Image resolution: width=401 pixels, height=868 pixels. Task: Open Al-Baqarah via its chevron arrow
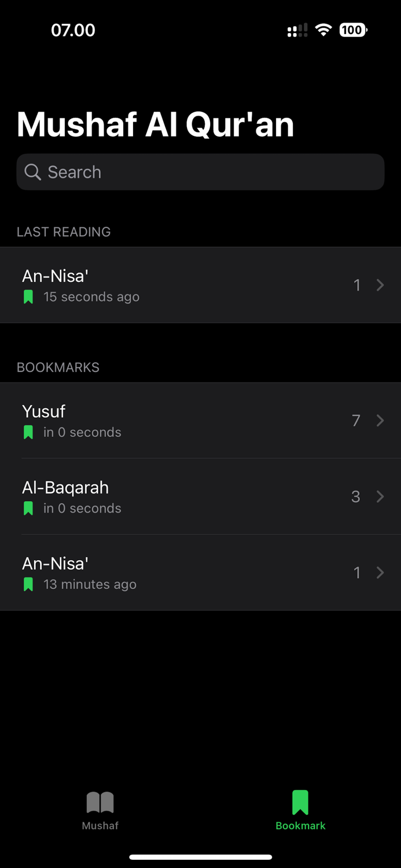pos(380,496)
